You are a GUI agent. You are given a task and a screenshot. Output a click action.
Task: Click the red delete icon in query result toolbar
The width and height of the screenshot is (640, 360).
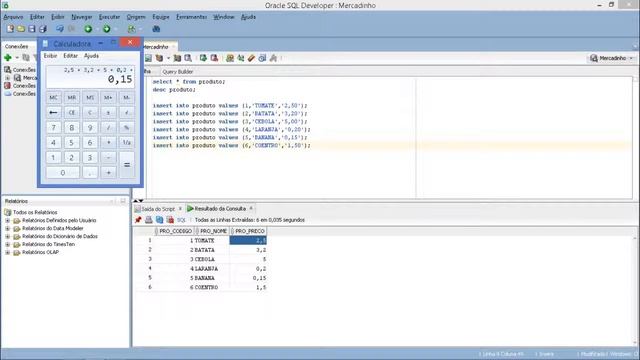170,220
